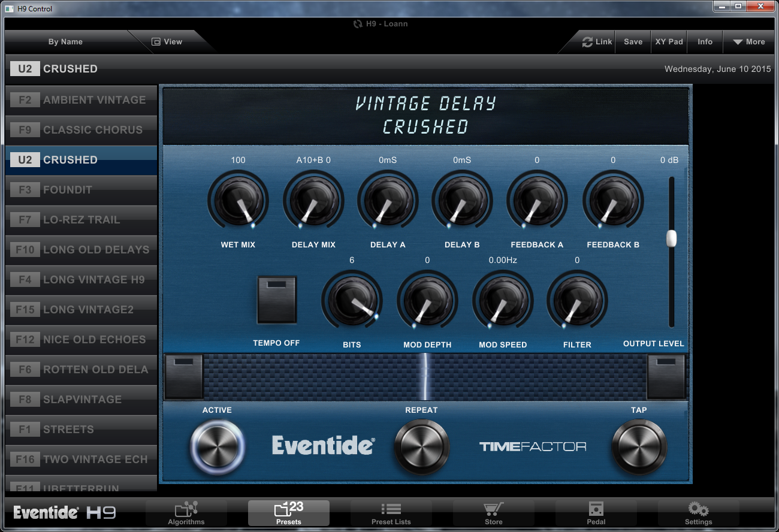
Task: Select the TWO VINTAGE ECH preset
Action: [x=81, y=460]
